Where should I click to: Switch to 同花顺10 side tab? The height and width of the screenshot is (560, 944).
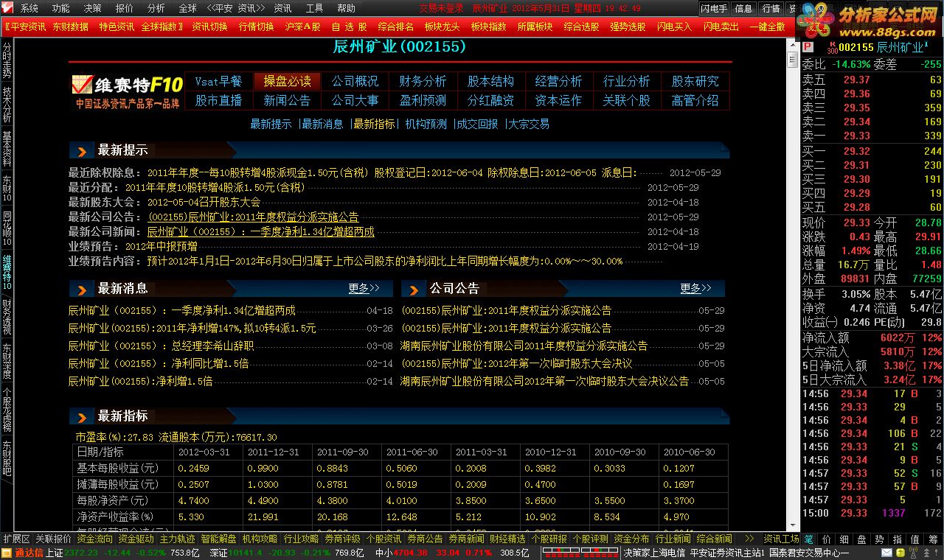tap(7, 228)
